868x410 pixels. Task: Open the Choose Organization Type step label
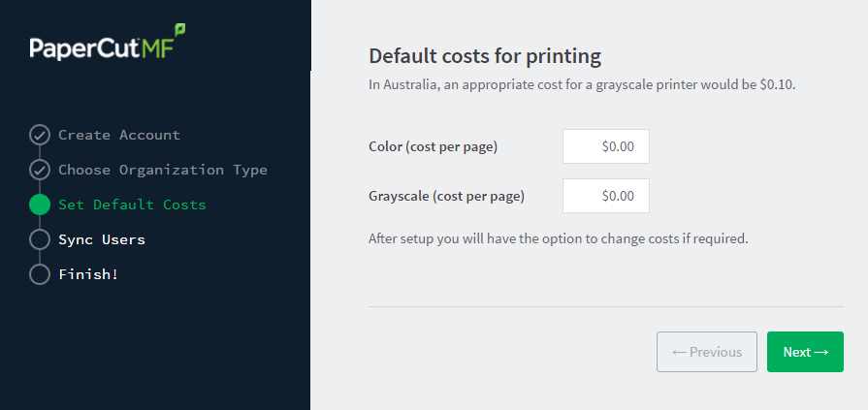click(x=163, y=170)
